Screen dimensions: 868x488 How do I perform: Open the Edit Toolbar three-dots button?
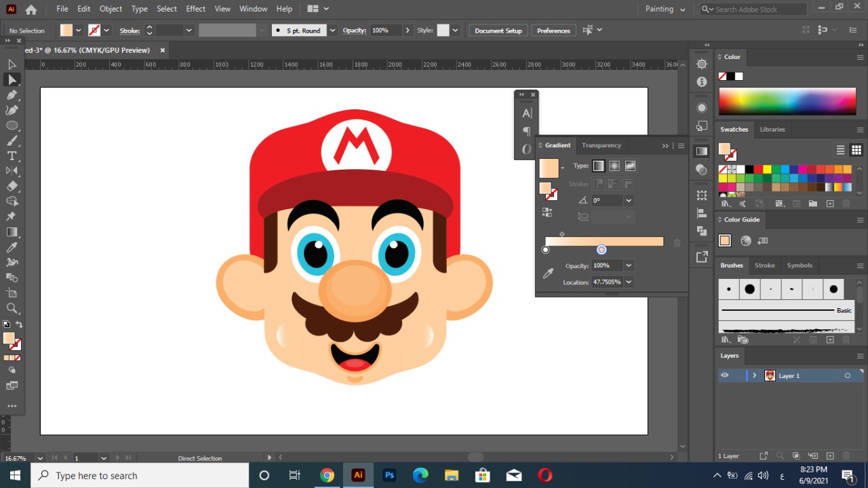[12, 406]
